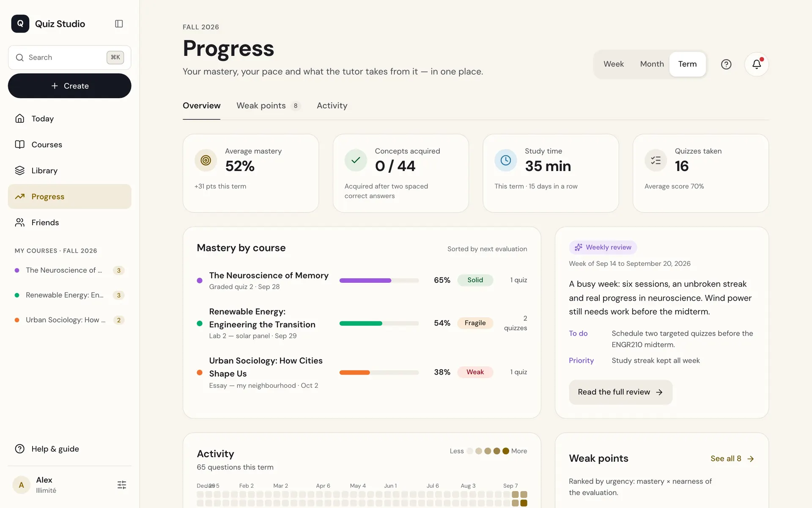Image resolution: width=812 pixels, height=508 pixels.
Task: Click the Alex Illimité profile name
Action: pyautogui.click(x=46, y=485)
